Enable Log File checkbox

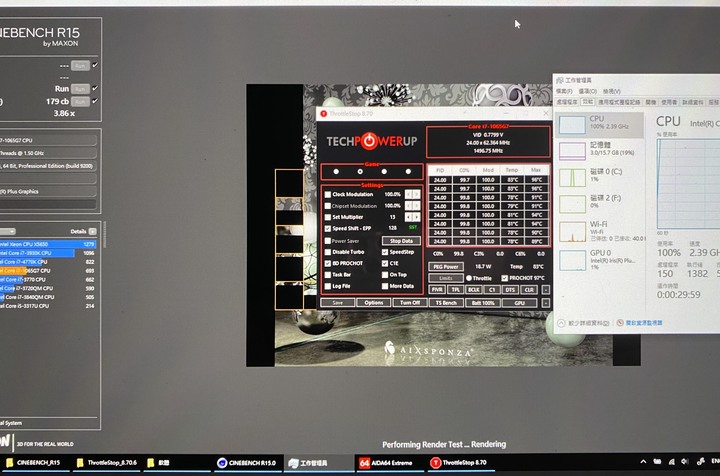328,286
